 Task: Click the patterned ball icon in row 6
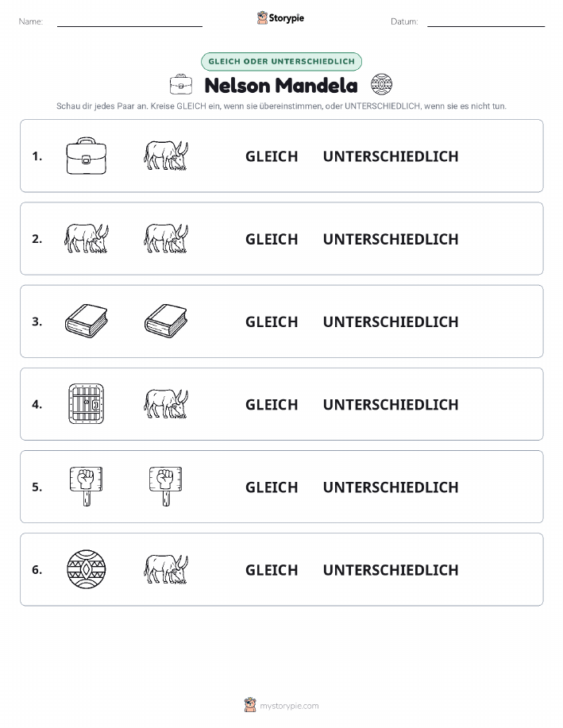[x=87, y=569]
